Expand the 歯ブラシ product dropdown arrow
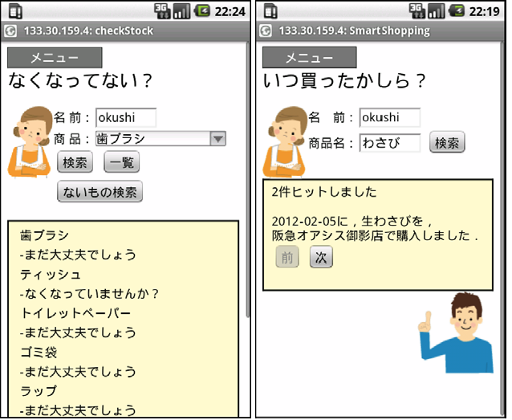Screen dimensions: 512x420 pos(217,139)
